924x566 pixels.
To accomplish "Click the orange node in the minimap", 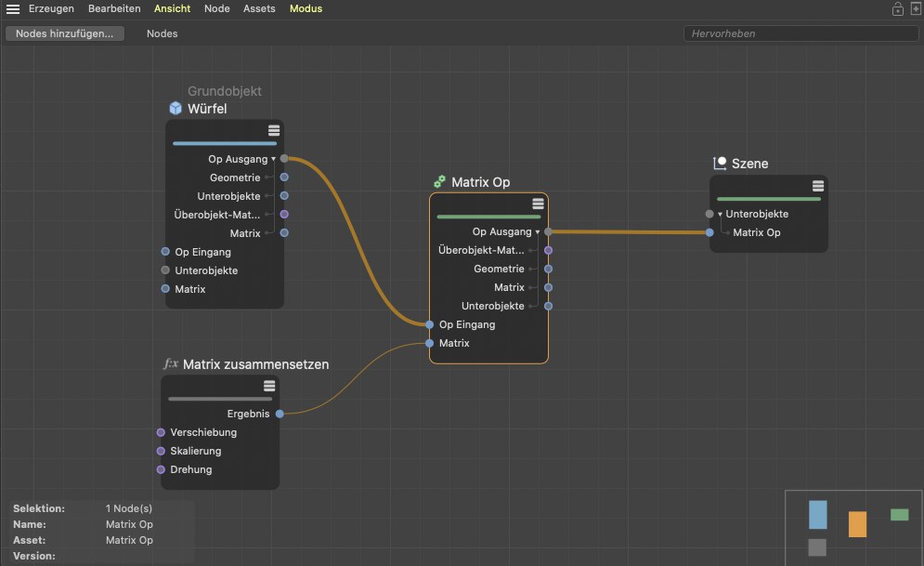I will coord(857,524).
